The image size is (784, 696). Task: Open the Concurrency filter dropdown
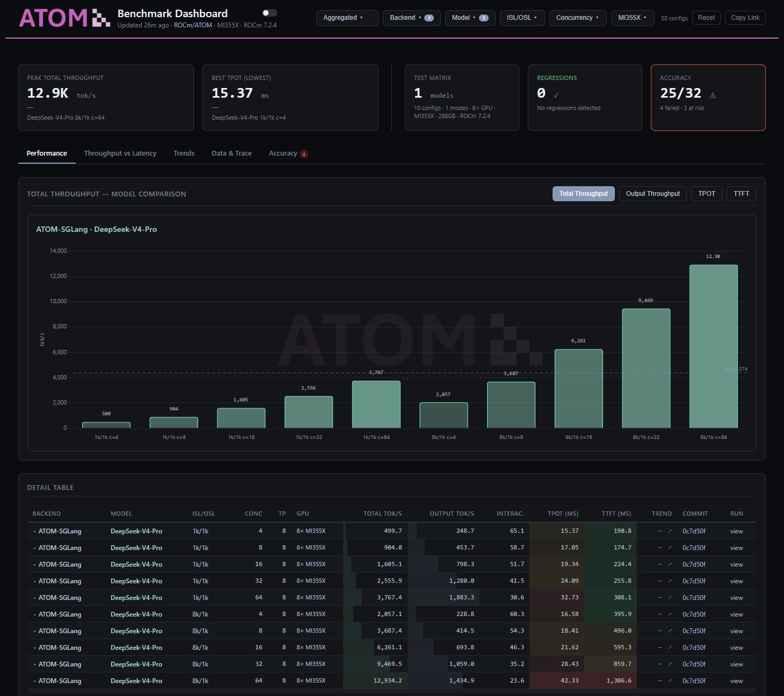coord(578,18)
